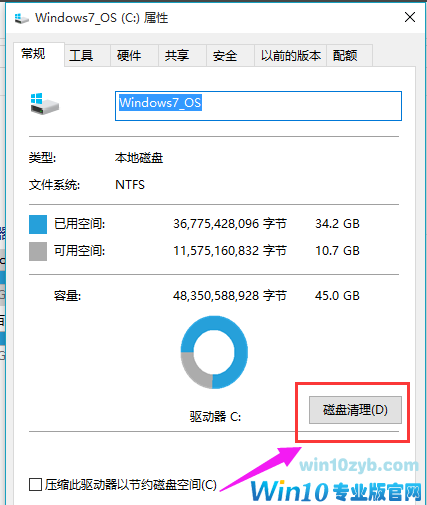Open the 以前的版本 tab
This screenshot has width=427, height=505.
click(290, 55)
